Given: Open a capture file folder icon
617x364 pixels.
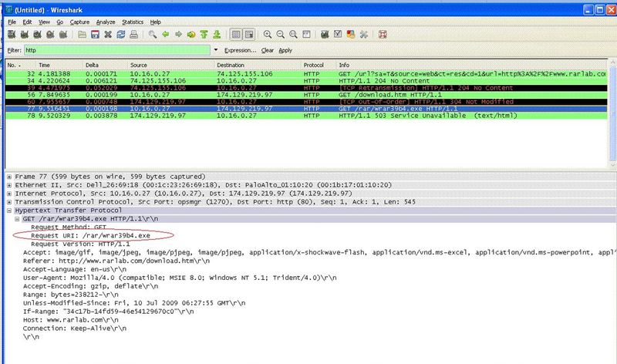Looking at the screenshot, I should click(82, 35).
